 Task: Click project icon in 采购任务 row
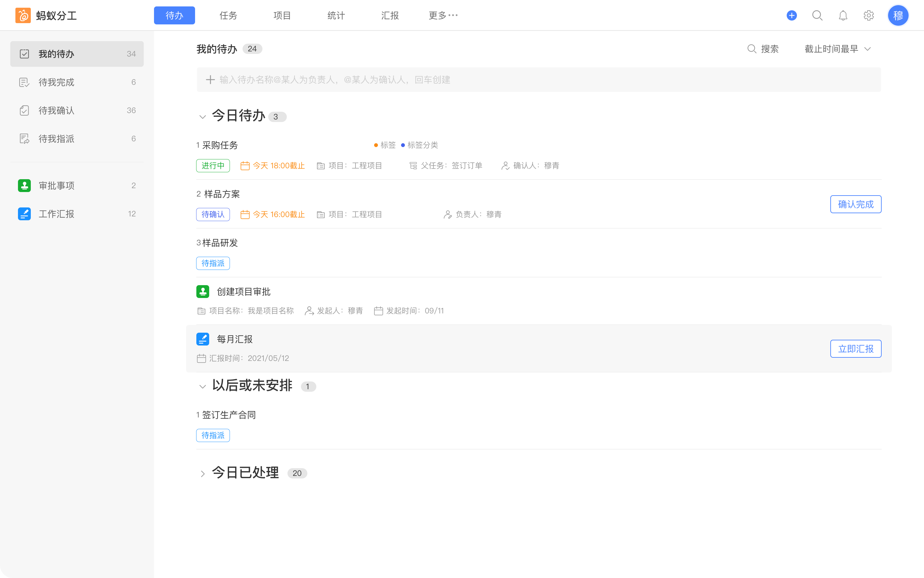[321, 166]
